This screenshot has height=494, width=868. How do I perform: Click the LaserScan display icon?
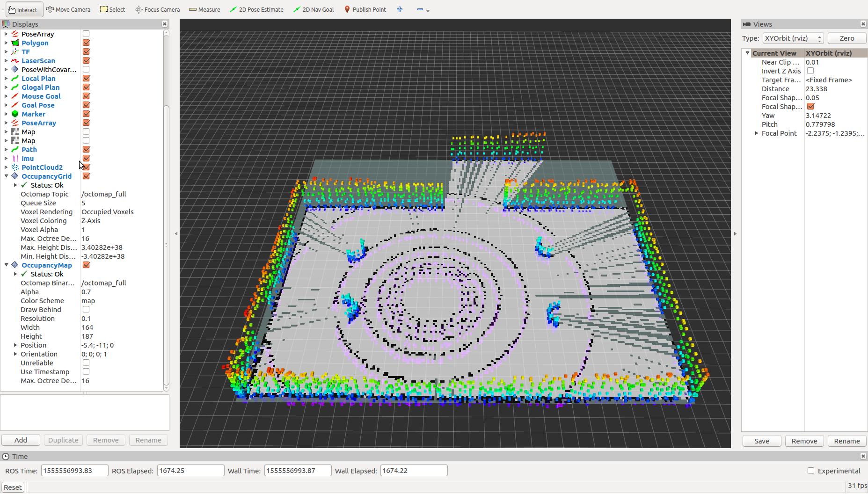tap(15, 60)
